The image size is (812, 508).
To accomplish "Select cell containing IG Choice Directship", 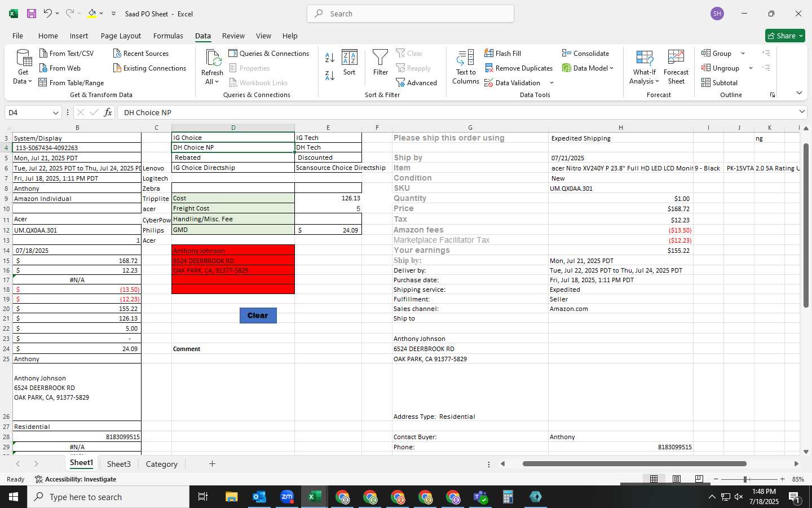I will pos(233,168).
